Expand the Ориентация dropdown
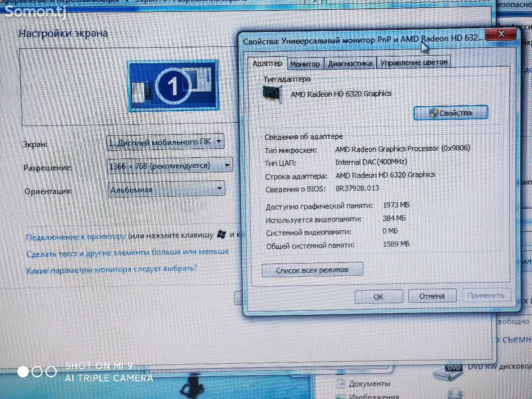Image resolution: width=532 pixels, height=399 pixels. [166, 190]
